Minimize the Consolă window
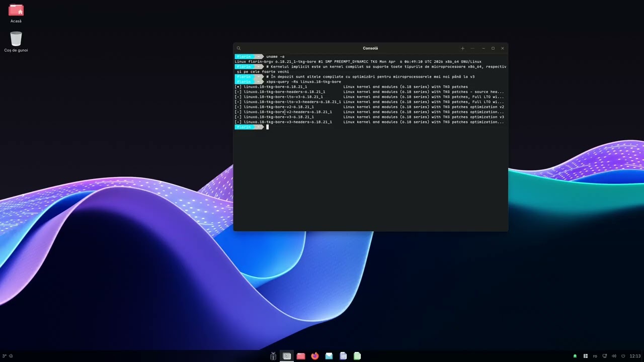The height and width of the screenshot is (362, 644). pos(484,48)
